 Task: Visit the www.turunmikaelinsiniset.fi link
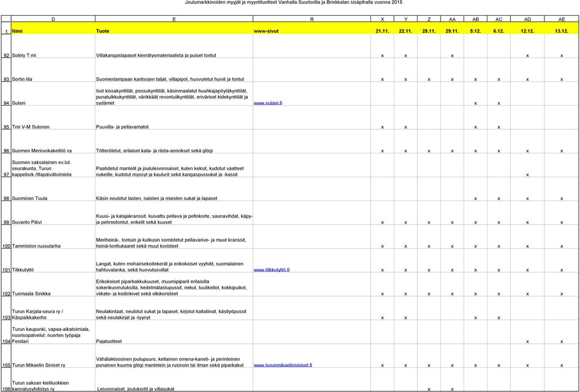[x=283, y=365]
